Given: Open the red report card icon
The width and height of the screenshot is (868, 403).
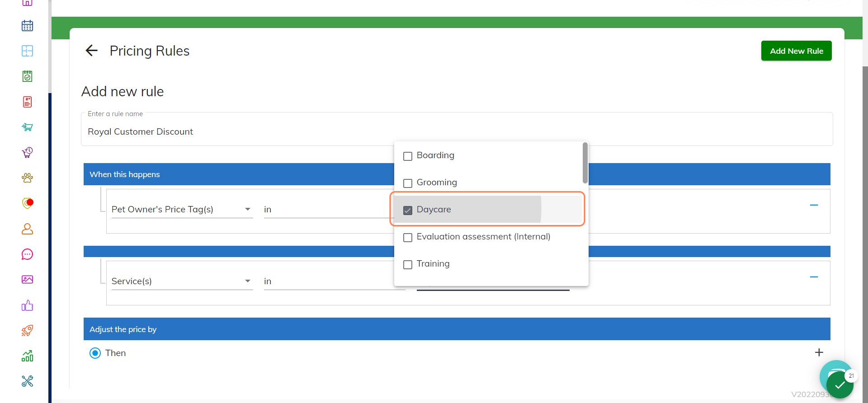Looking at the screenshot, I should [x=27, y=102].
